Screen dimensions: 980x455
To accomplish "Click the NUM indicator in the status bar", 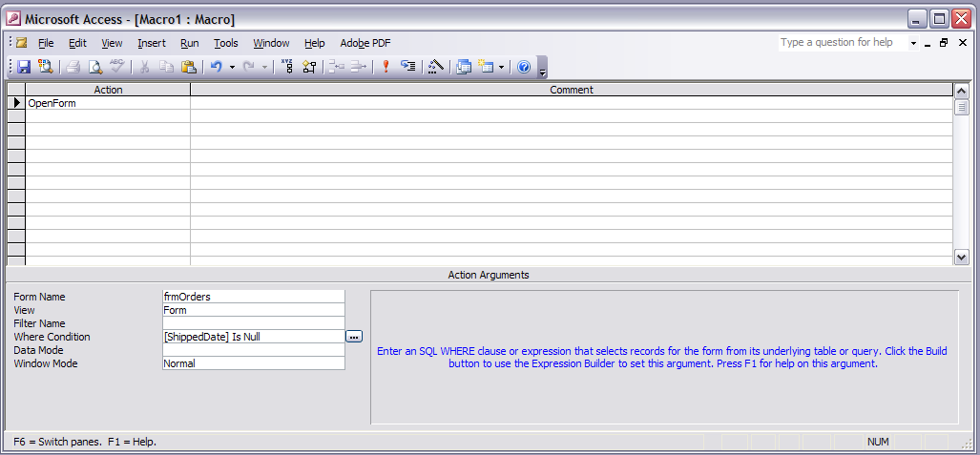I will click(x=878, y=442).
